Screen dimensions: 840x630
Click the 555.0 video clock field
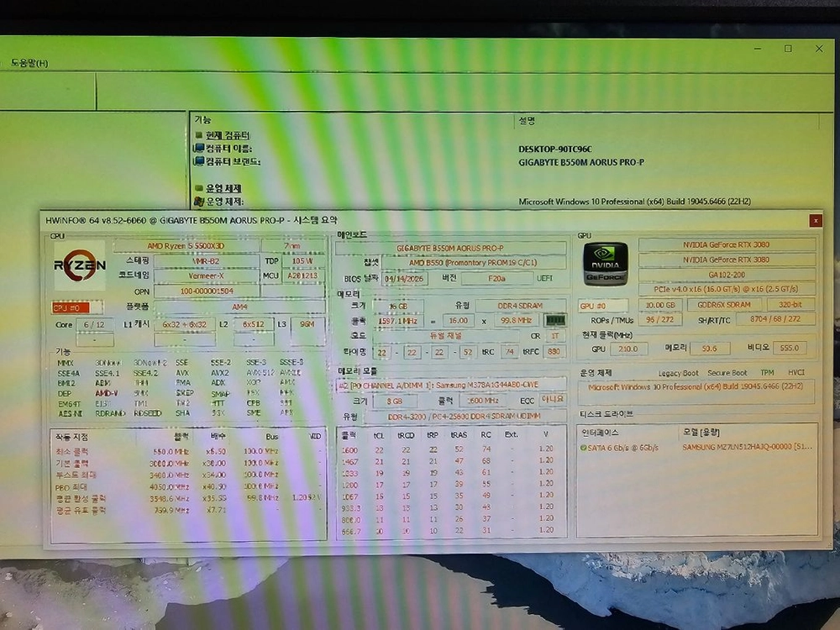point(789,349)
